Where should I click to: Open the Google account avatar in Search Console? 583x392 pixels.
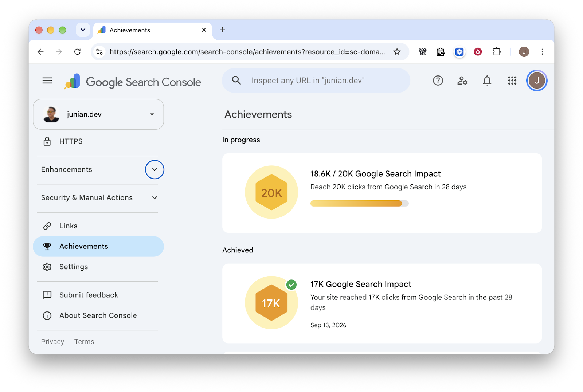click(537, 81)
